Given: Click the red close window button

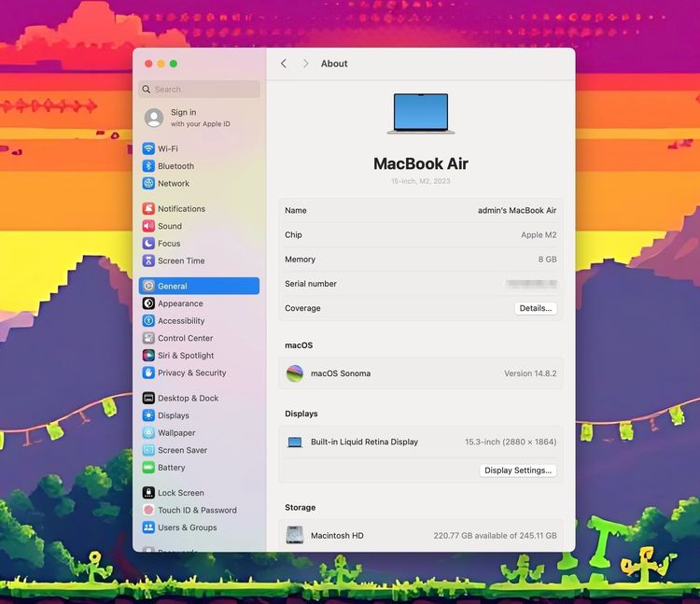Looking at the screenshot, I should pyautogui.click(x=148, y=63).
